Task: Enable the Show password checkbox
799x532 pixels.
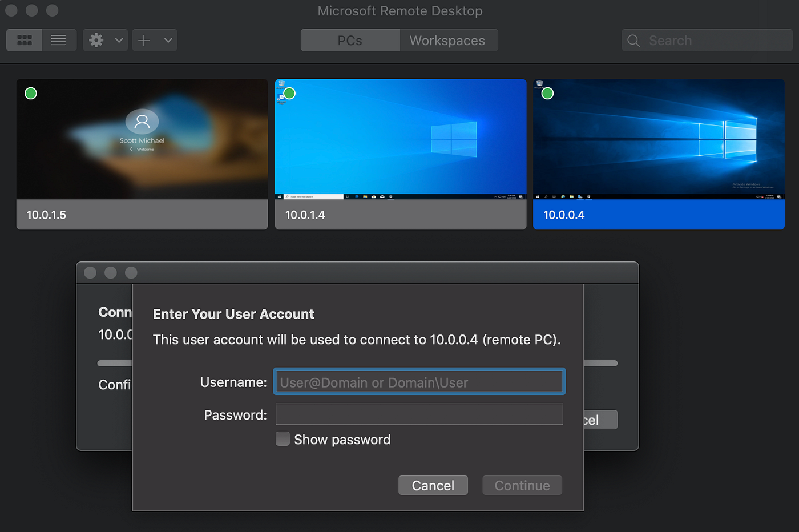Action: pos(283,439)
